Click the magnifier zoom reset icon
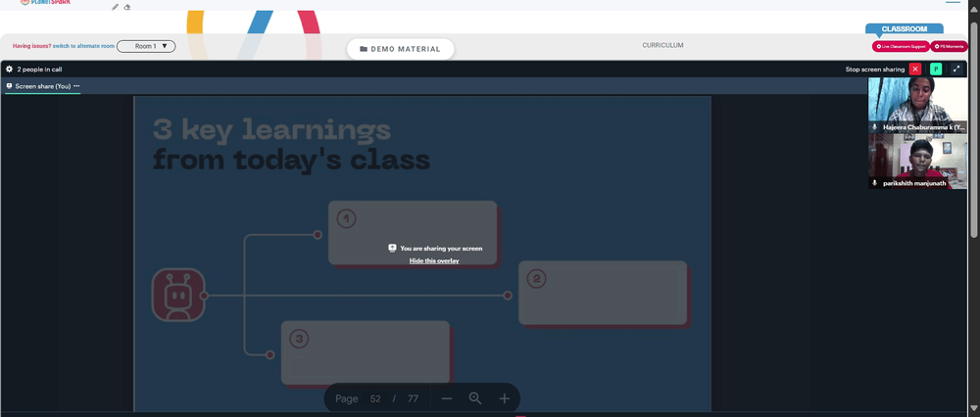The width and height of the screenshot is (980, 417). click(x=475, y=398)
